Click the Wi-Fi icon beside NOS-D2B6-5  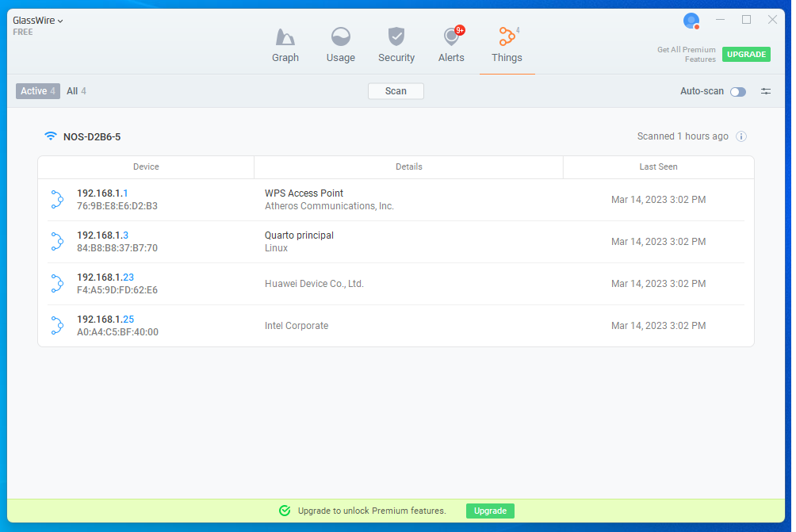point(50,136)
